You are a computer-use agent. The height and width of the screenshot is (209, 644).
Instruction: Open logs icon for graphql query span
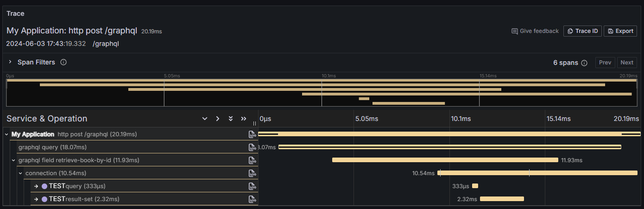(252, 147)
